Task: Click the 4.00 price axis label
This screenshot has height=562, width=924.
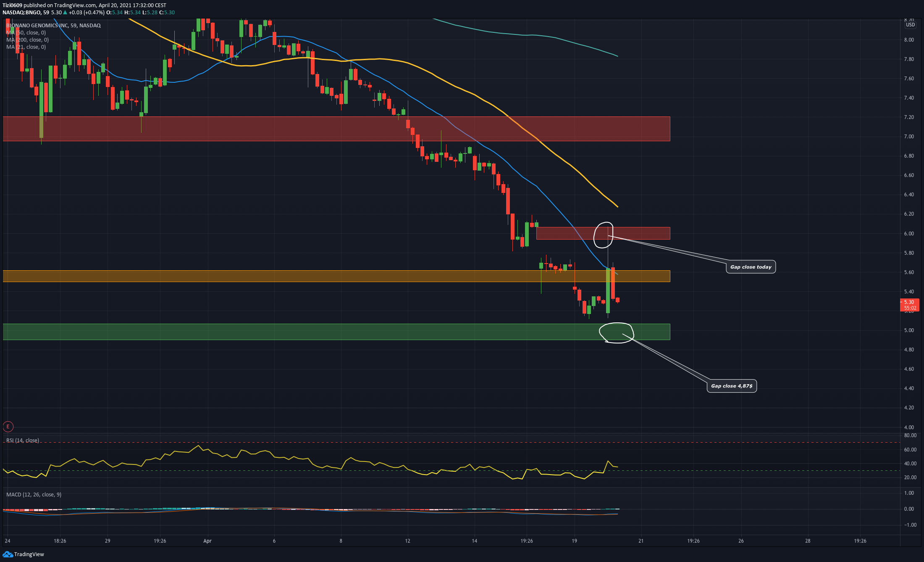Action: click(x=909, y=427)
